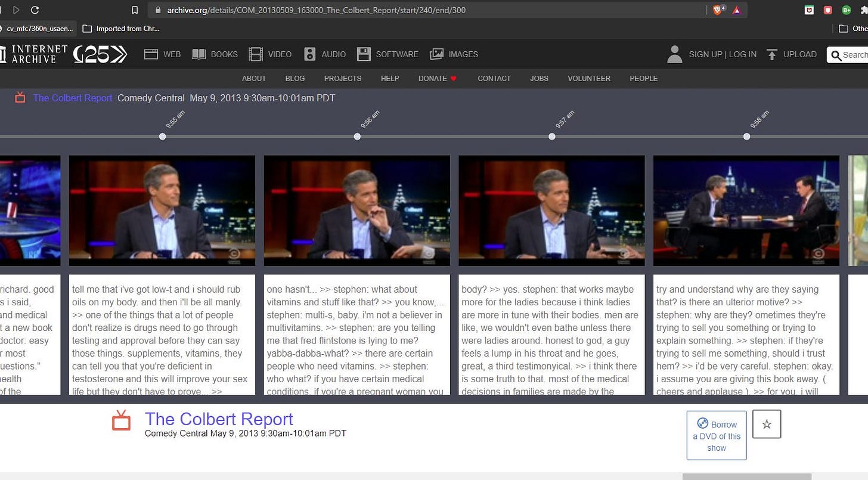Click the caption starting 'try and understand why'
The image size is (868, 480).
click(x=746, y=335)
